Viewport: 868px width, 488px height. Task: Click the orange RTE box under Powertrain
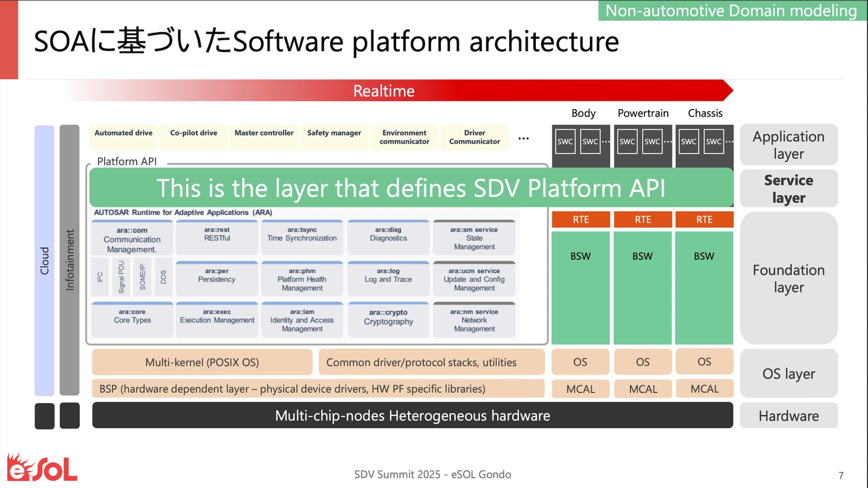tap(642, 220)
